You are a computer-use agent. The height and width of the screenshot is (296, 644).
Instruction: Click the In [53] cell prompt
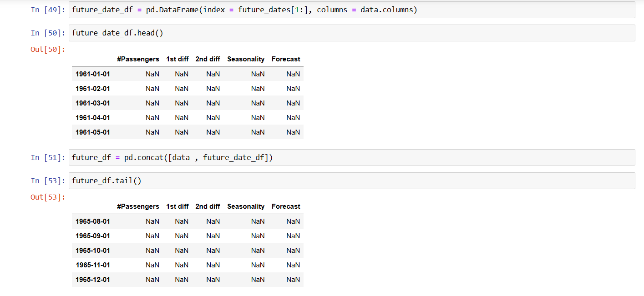pyautogui.click(x=48, y=181)
